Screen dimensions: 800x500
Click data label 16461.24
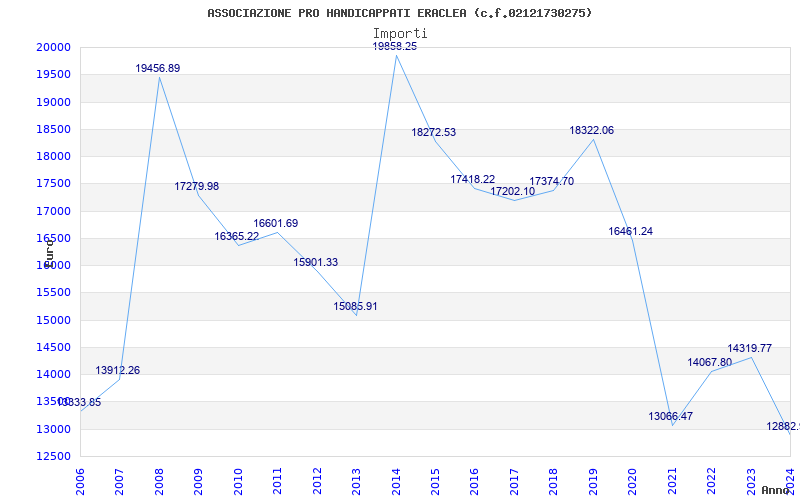click(631, 232)
